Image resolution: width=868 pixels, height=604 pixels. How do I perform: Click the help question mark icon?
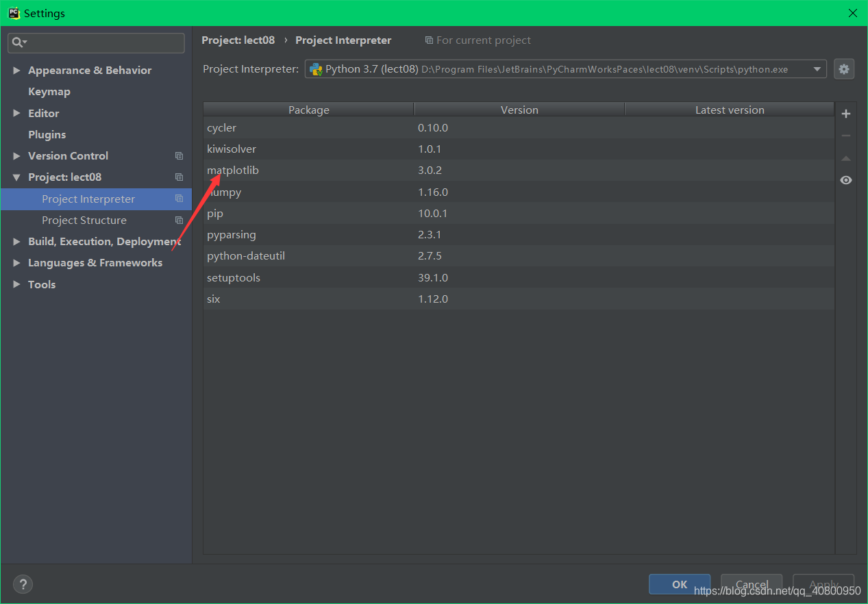pos(23,584)
